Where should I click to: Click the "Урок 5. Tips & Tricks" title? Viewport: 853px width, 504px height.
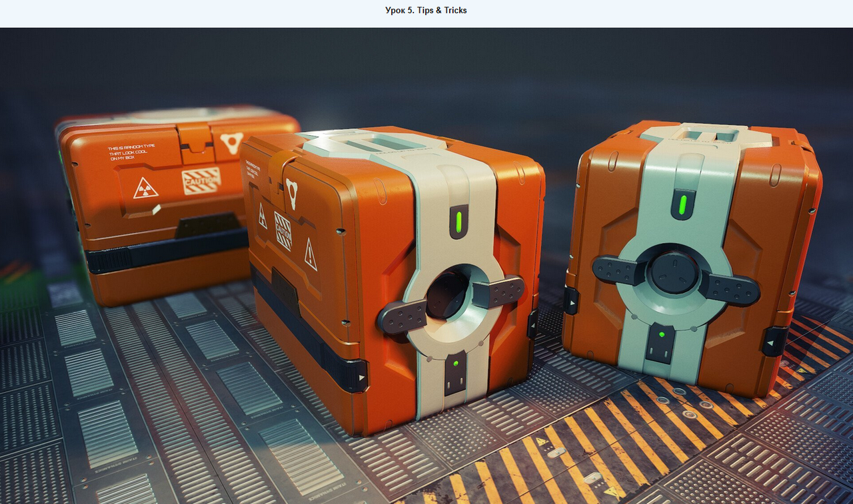pos(426,11)
